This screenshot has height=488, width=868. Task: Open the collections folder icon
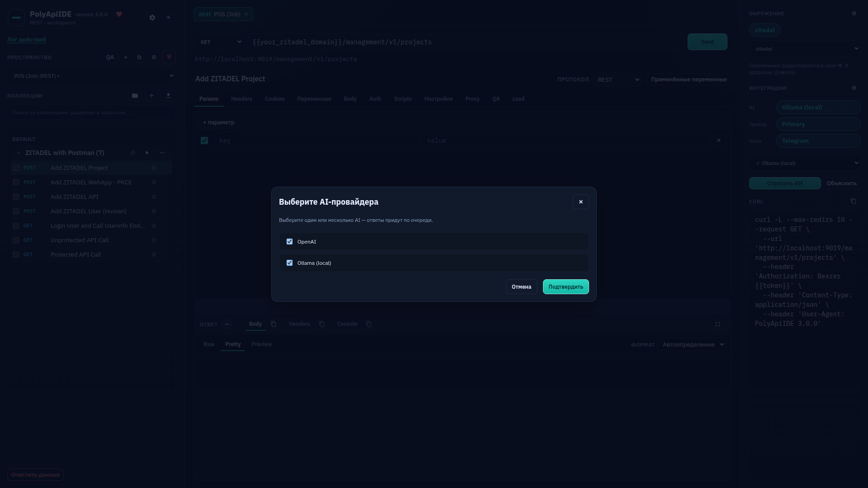pyautogui.click(x=135, y=96)
